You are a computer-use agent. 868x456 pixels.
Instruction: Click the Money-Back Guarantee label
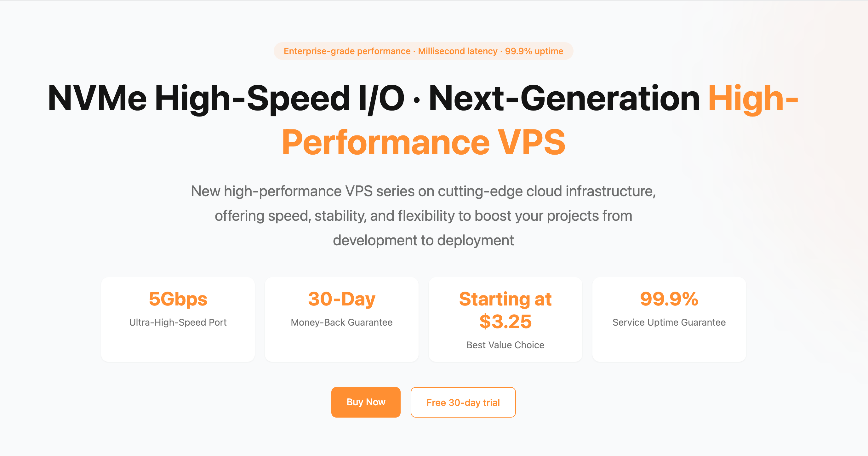[x=341, y=322]
